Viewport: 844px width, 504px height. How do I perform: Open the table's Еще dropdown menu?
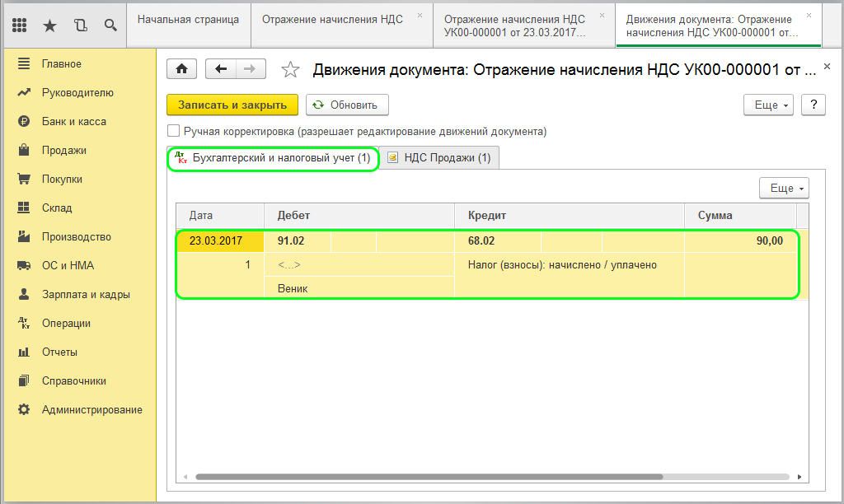click(784, 189)
